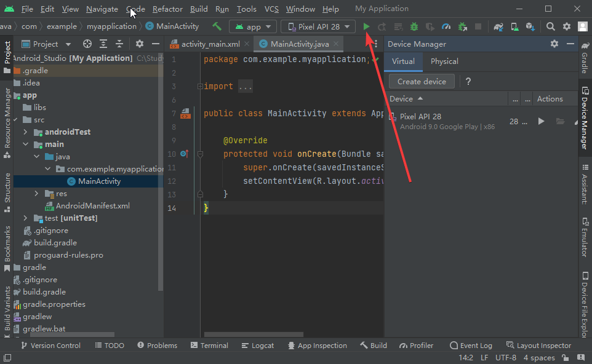Toggle Emulator tool window
This screenshot has width=592, height=364.
(x=585, y=237)
